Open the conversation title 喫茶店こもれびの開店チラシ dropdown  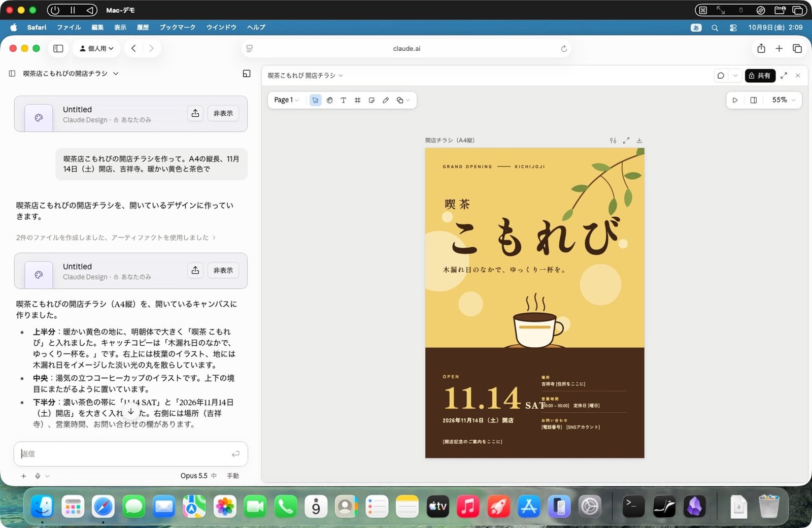point(71,74)
